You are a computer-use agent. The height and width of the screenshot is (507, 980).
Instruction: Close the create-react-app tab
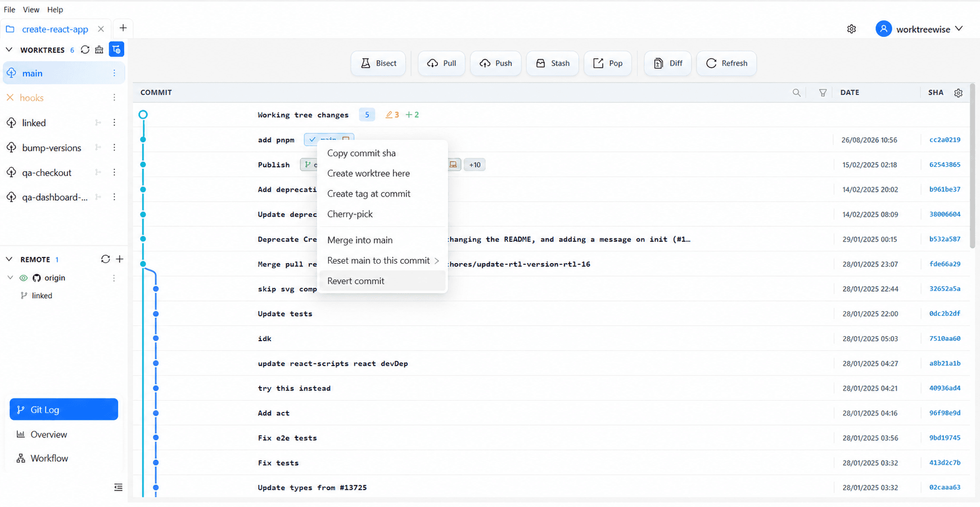[101, 29]
